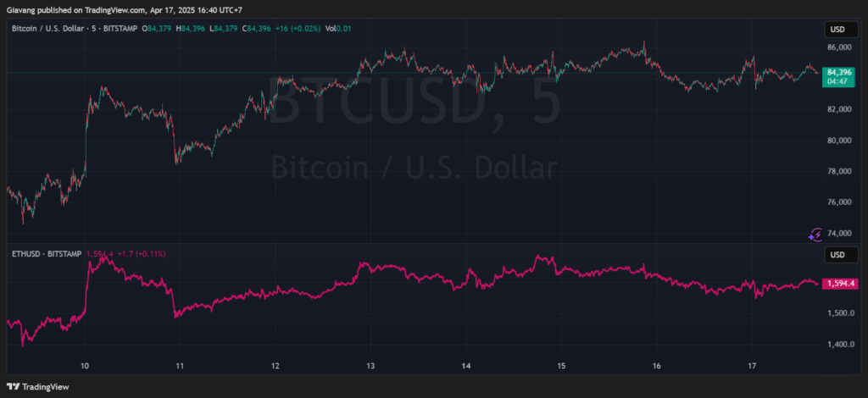Click date label 10 on time axis
Viewport: 868px width, 398px height.
85,367
